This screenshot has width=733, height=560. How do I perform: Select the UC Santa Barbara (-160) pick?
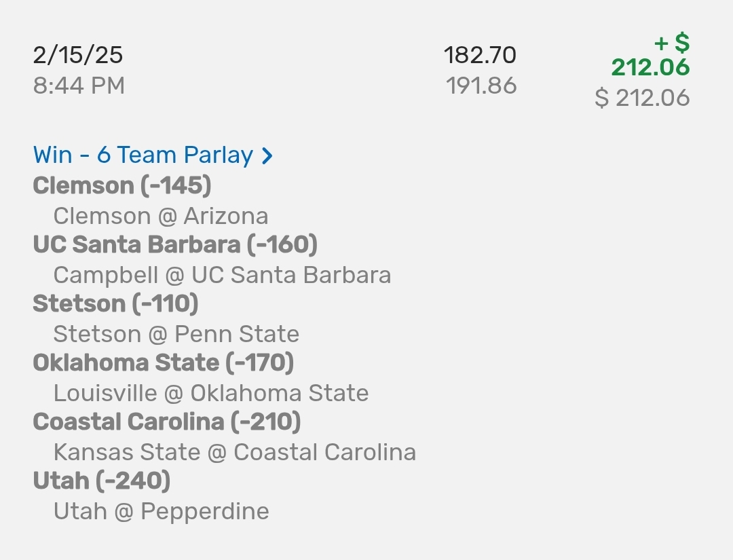tap(175, 244)
